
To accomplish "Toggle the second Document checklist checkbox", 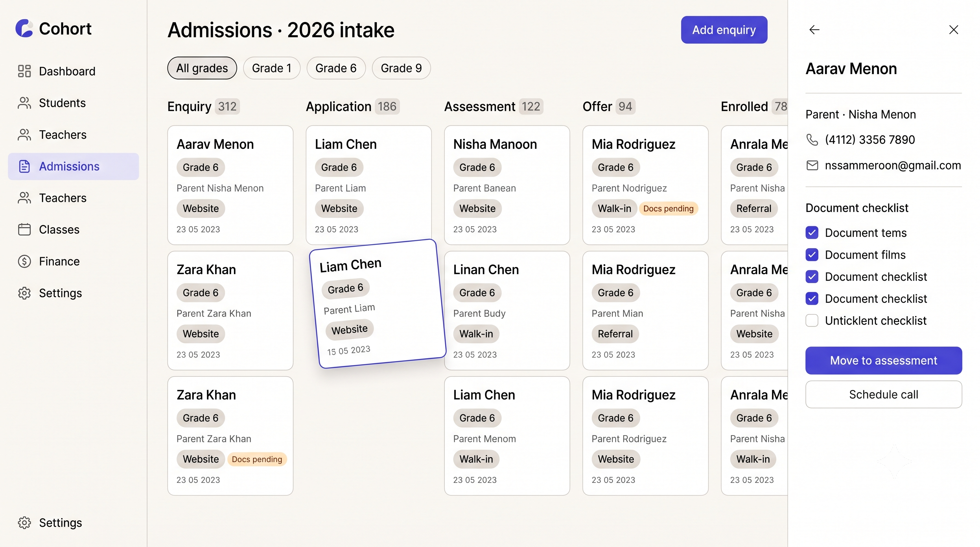I will pos(812,298).
